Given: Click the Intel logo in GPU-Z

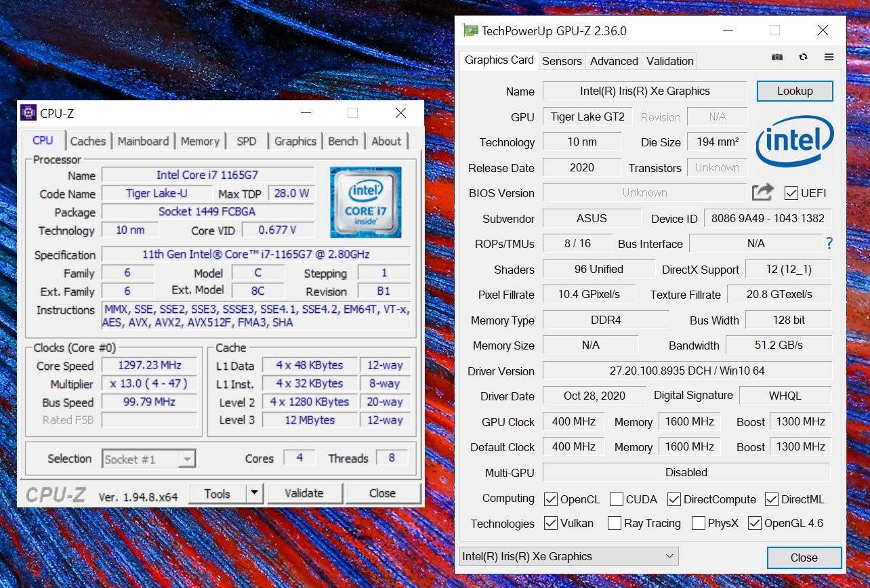Looking at the screenshot, I should (795, 142).
